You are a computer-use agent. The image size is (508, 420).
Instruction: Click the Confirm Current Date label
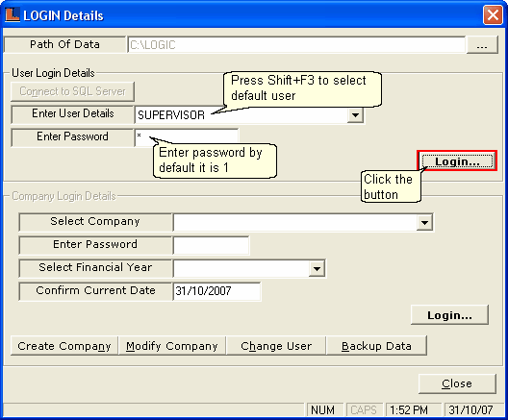pos(95,290)
